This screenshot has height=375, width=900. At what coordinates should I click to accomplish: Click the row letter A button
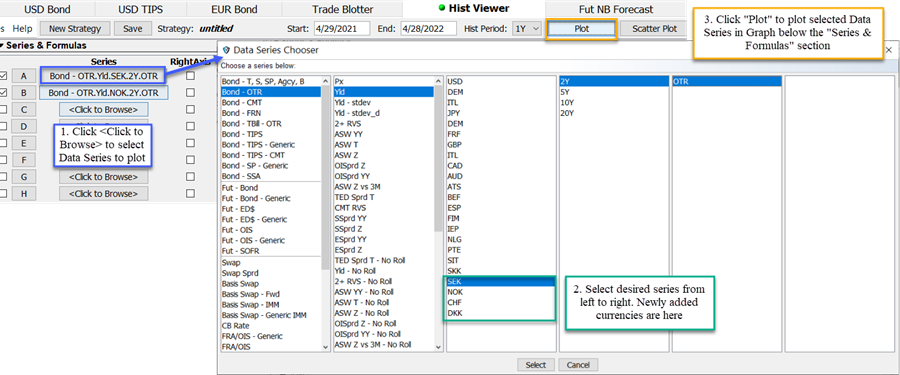[24, 76]
